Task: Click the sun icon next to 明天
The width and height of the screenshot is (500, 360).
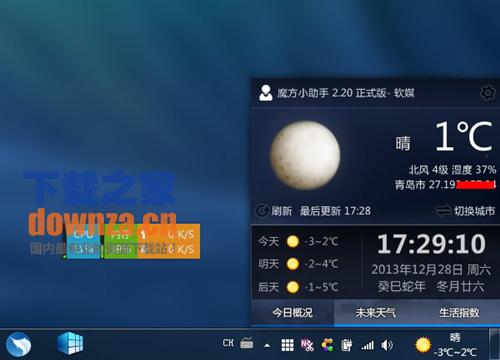Action: pos(293,264)
